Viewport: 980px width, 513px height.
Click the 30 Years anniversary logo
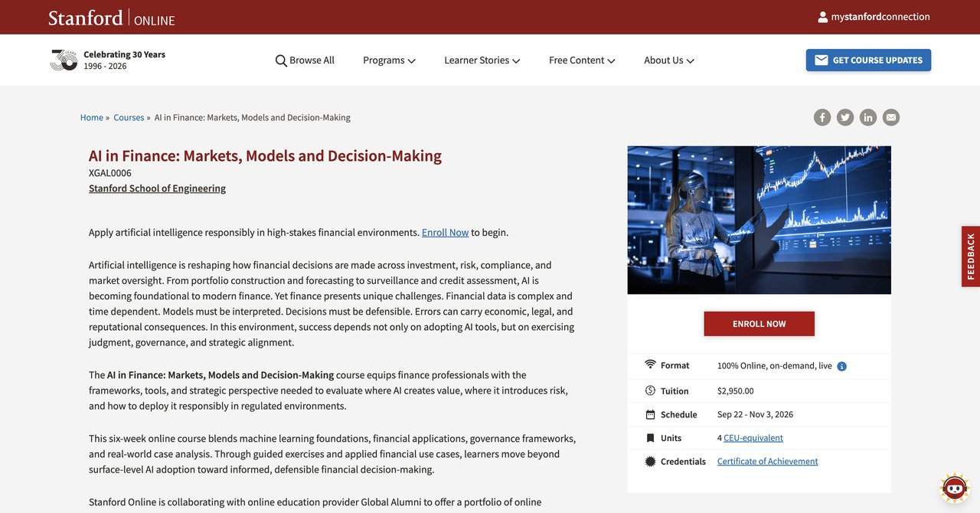[64, 60]
